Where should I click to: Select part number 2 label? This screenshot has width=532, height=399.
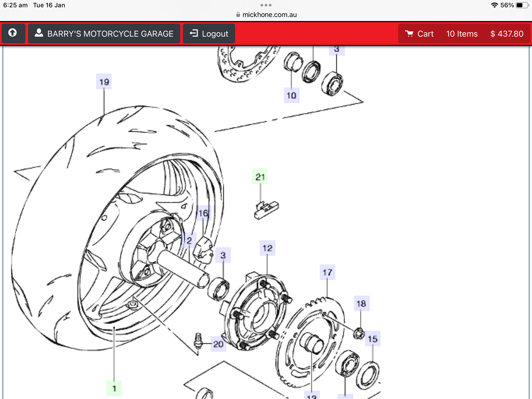pos(189,240)
